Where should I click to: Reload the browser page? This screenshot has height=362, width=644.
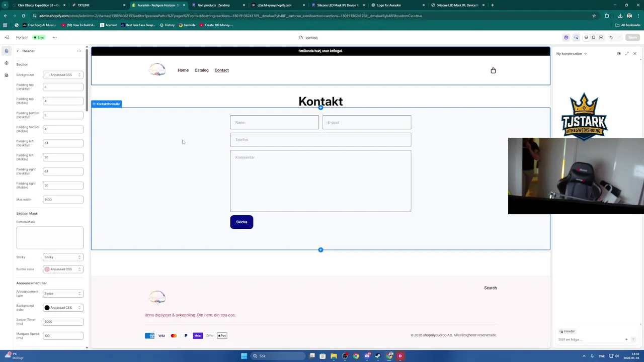(x=23, y=16)
